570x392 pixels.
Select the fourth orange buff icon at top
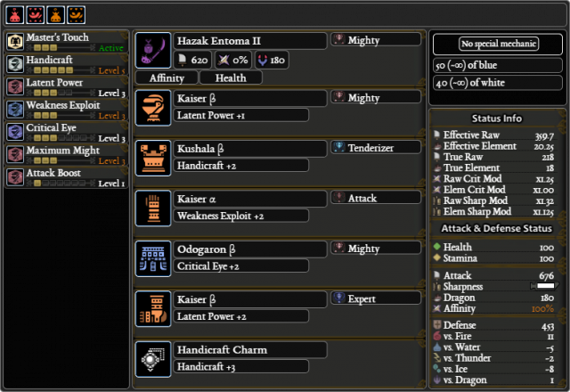tap(76, 15)
